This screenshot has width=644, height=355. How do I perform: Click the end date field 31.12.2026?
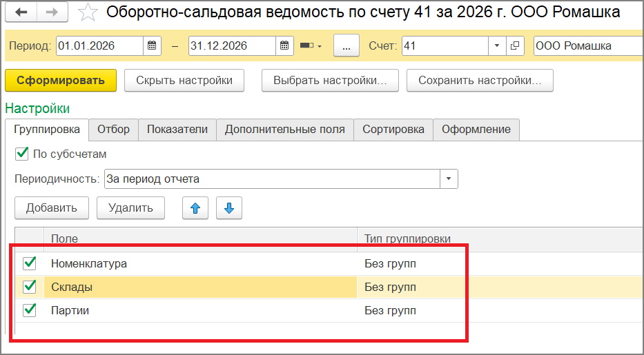coord(232,45)
